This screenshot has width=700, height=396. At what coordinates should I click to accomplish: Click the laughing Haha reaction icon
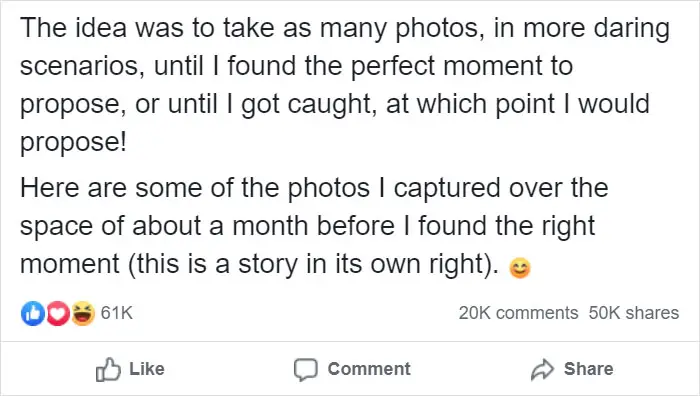pos(83,313)
